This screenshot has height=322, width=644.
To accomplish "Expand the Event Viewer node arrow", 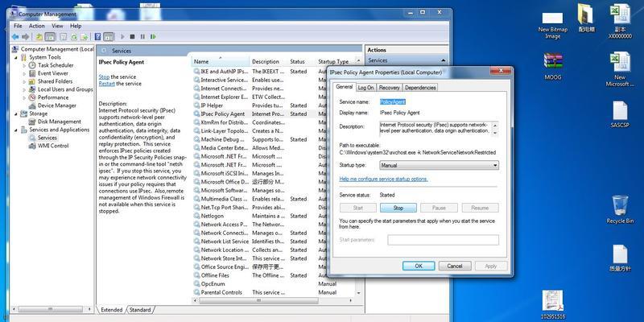I will pyautogui.click(x=24, y=73).
